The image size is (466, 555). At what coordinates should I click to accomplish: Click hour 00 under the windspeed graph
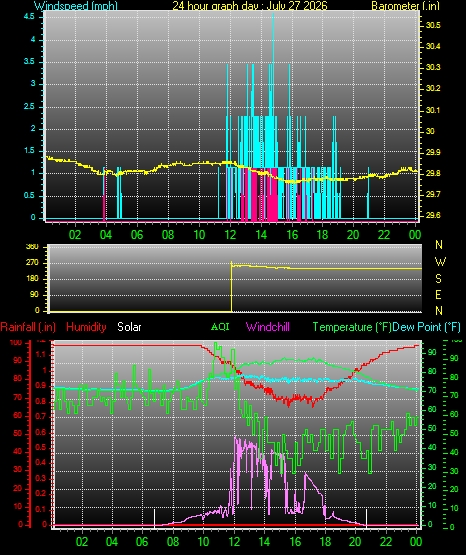pyautogui.click(x=415, y=235)
